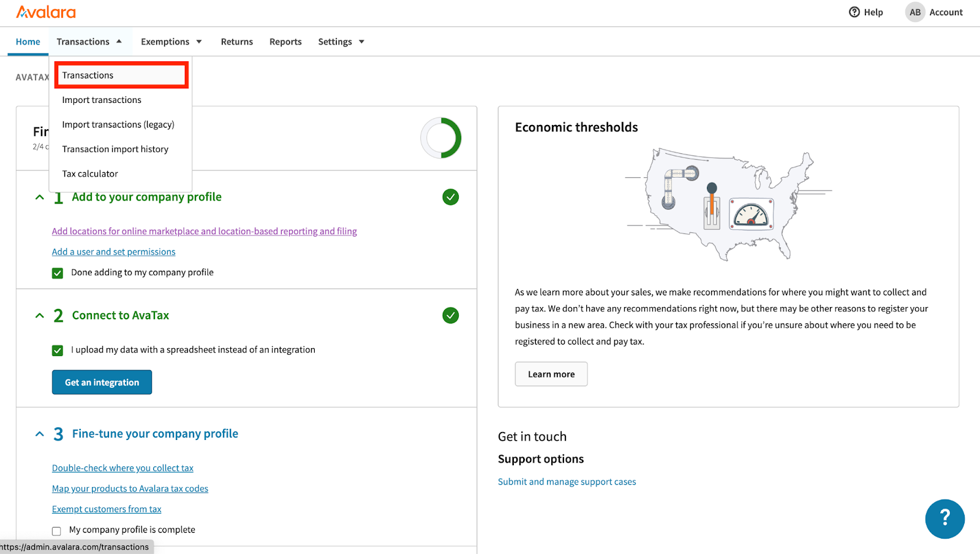Click Learn more under Economic thresholds
The width and height of the screenshot is (980, 554).
tap(551, 374)
